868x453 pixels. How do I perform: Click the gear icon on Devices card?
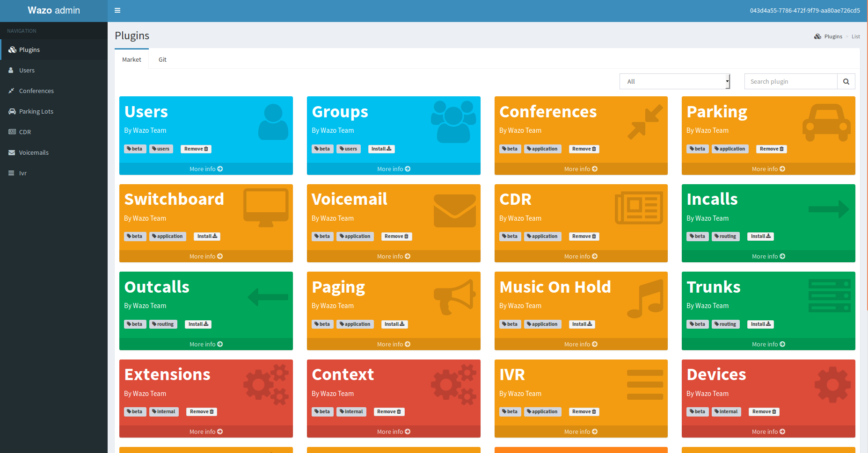coord(833,385)
